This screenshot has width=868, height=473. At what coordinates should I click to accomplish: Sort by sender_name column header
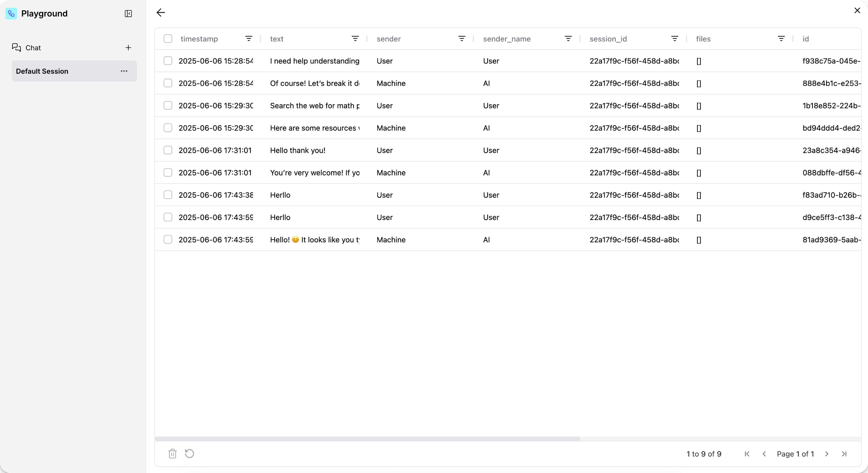click(x=507, y=39)
